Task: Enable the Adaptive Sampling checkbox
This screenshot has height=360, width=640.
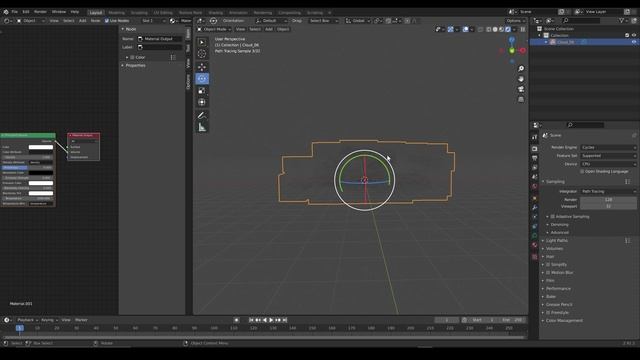Action: (x=553, y=216)
